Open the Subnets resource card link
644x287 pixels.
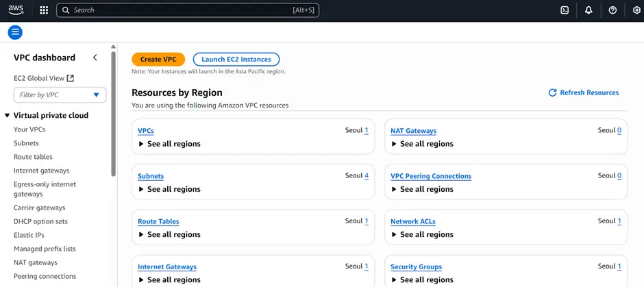click(x=151, y=176)
